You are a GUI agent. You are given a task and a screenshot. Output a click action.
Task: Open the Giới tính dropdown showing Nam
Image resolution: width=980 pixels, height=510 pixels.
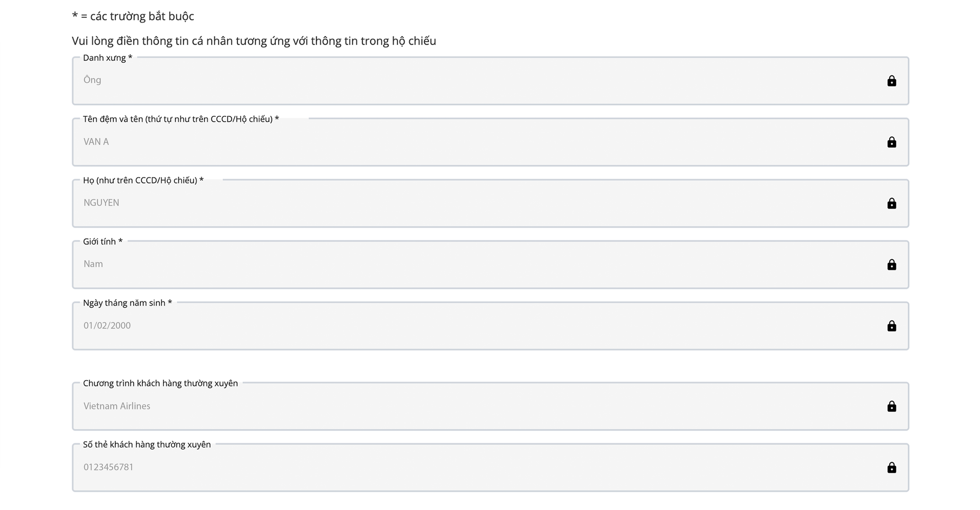click(456, 264)
